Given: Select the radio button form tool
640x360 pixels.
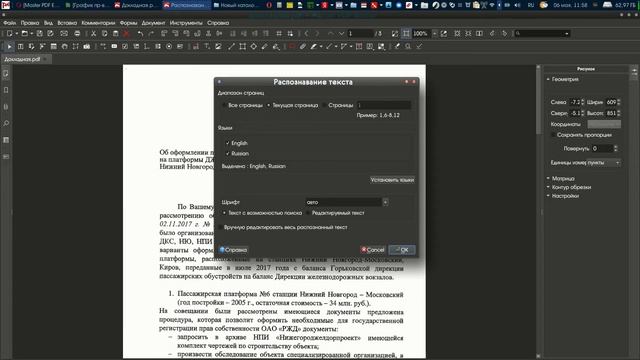Looking at the screenshot, I should [x=169, y=47].
